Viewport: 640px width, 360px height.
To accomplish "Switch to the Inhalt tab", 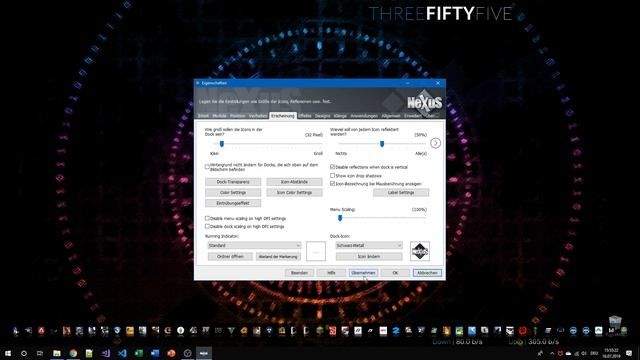I will point(203,116).
